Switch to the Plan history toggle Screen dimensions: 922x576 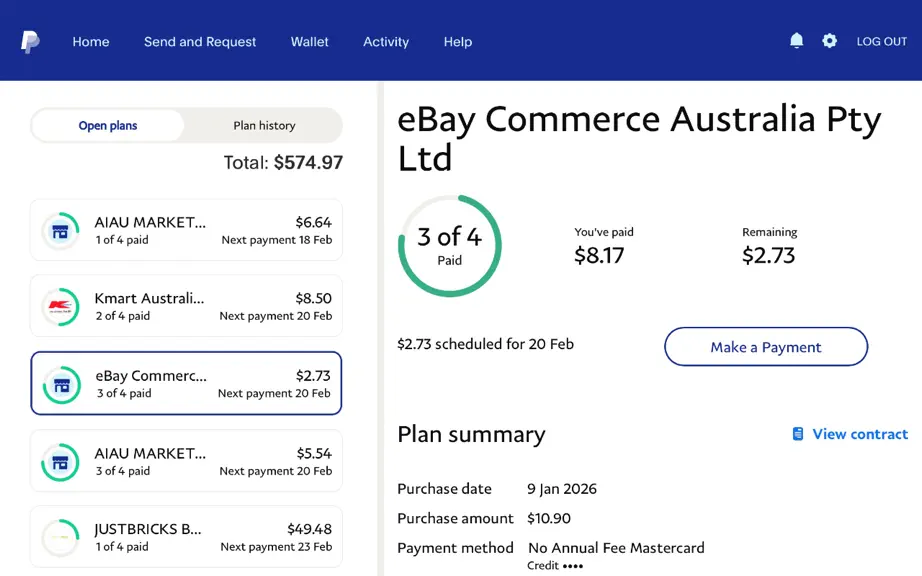264,125
